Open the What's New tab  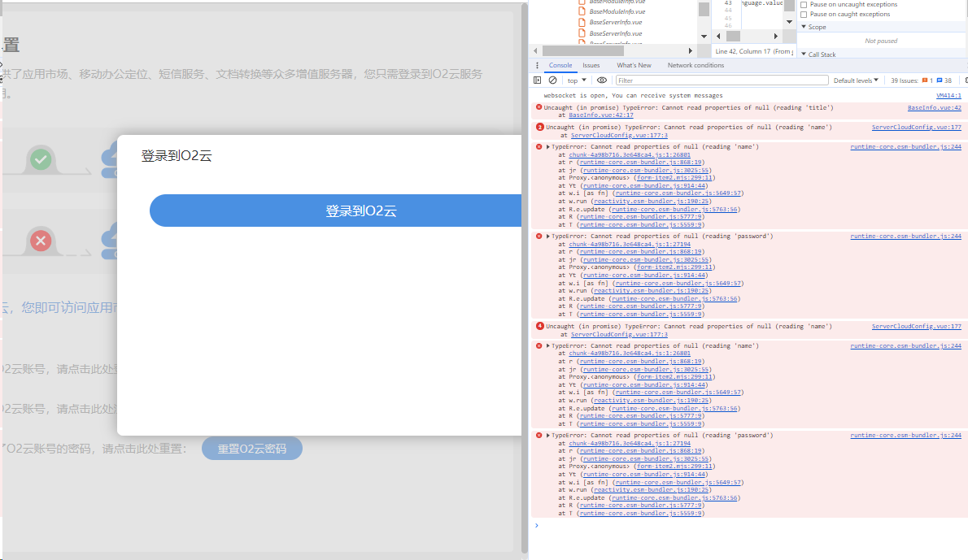634,65
